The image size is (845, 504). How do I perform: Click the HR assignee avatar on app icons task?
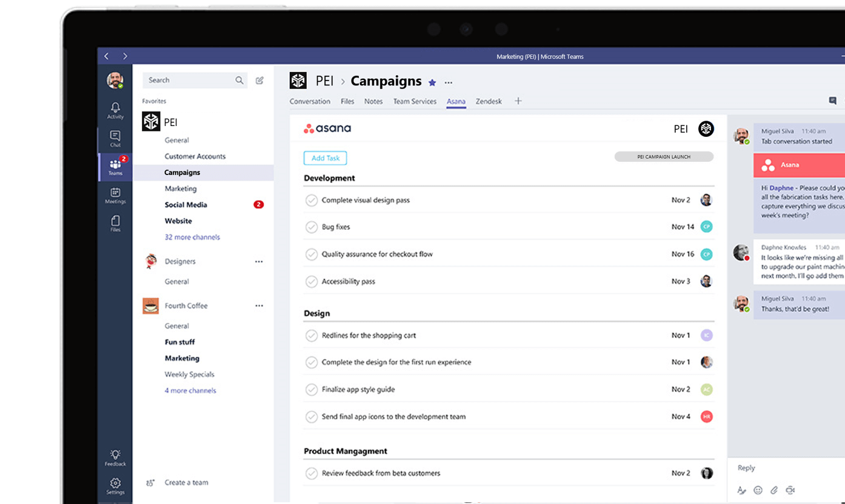[x=706, y=417]
